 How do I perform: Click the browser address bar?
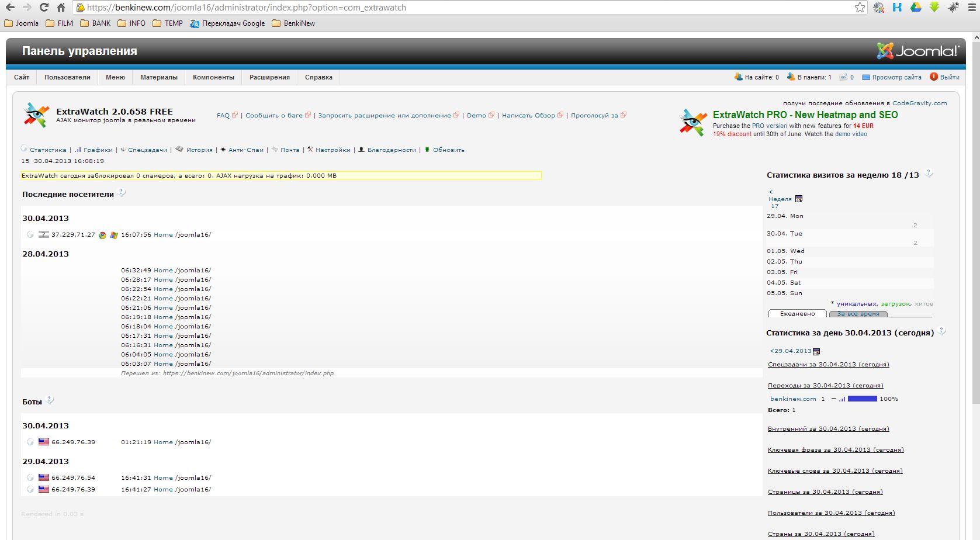point(468,8)
